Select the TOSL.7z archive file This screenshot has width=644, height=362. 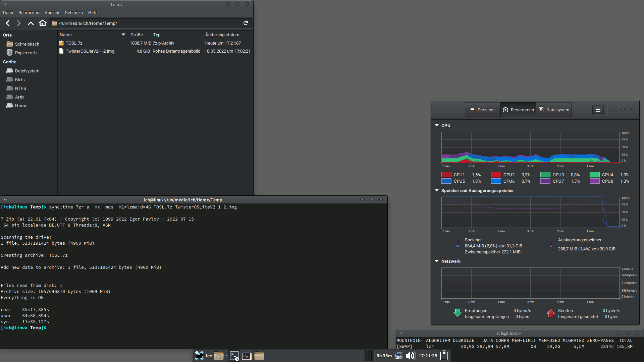click(74, 43)
